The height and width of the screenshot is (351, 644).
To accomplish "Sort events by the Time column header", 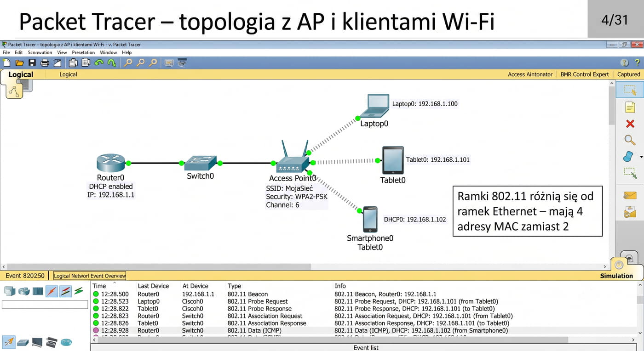I will point(99,286).
